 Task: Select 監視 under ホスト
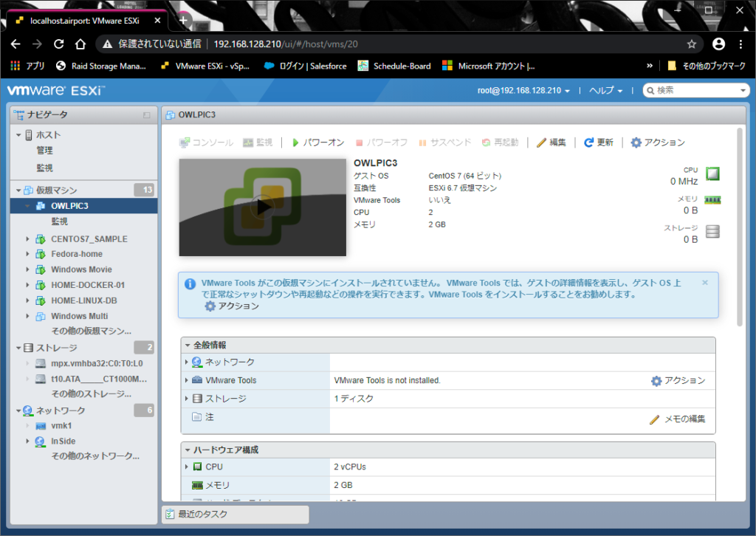point(45,168)
